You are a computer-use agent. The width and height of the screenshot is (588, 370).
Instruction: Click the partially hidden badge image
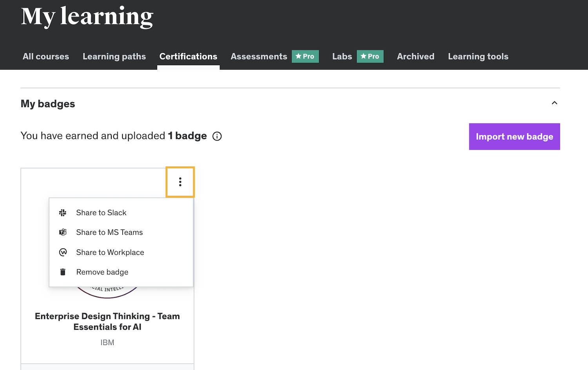(x=107, y=292)
